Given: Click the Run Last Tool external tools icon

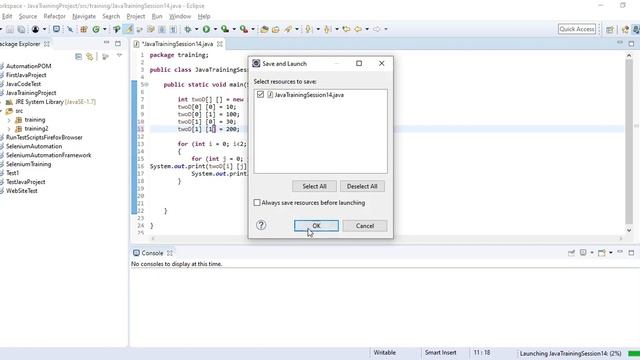Looking at the screenshot, I should pyautogui.click(x=244, y=29).
